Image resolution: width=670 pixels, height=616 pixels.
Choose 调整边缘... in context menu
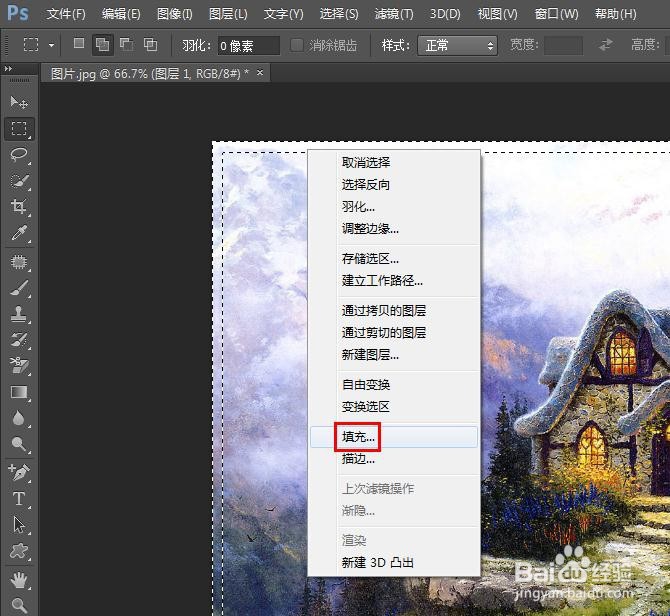tap(394, 229)
